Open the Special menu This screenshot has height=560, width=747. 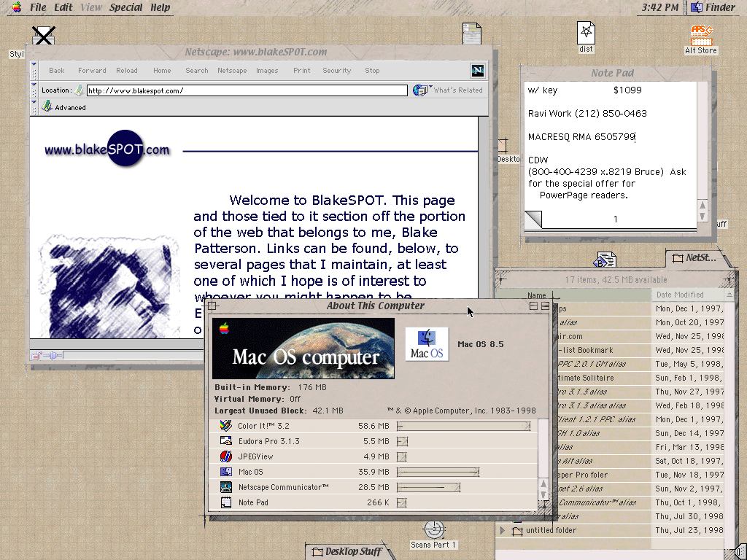coord(125,7)
